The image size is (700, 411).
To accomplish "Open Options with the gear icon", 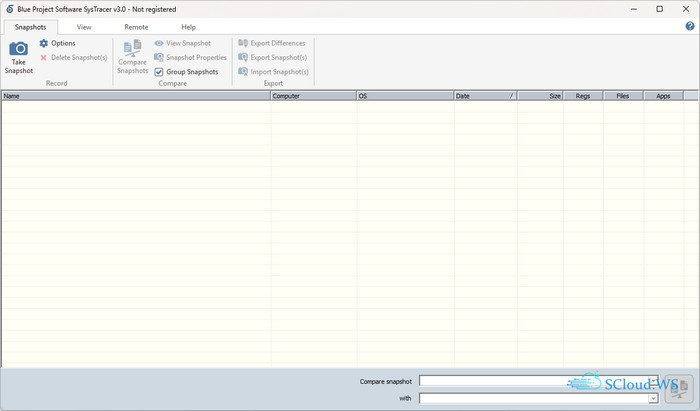I will point(44,43).
